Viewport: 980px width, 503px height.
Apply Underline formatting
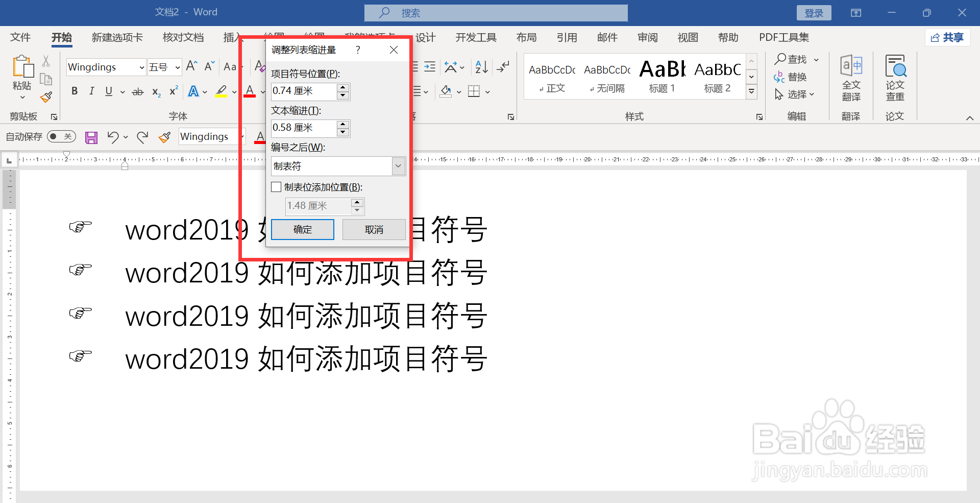point(109,91)
